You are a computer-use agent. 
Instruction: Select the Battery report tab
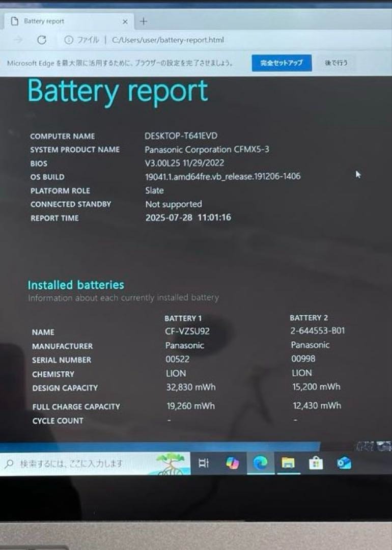pyautogui.click(x=68, y=21)
